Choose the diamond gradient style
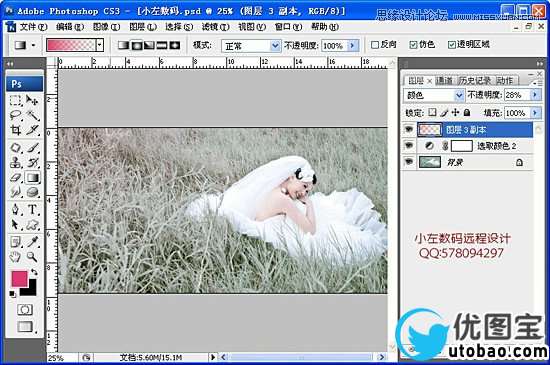The width and height of the screenshot is (550, 365). [174, 45]
